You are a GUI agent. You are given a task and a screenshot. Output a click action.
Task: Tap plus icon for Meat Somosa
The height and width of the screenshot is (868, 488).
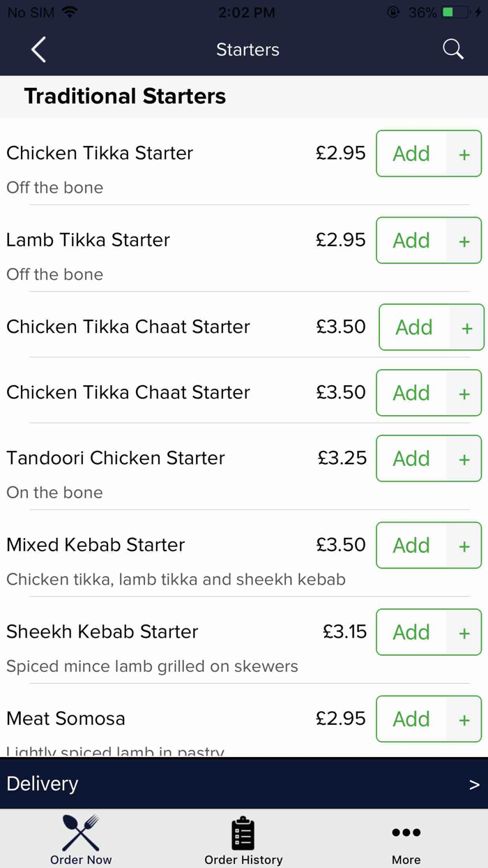tap(464, 719)
